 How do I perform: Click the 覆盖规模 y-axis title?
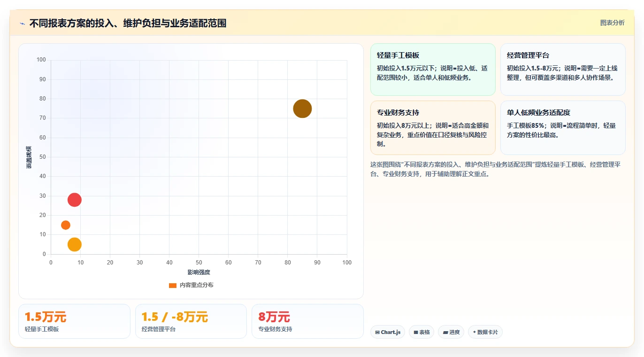[29, 157]
